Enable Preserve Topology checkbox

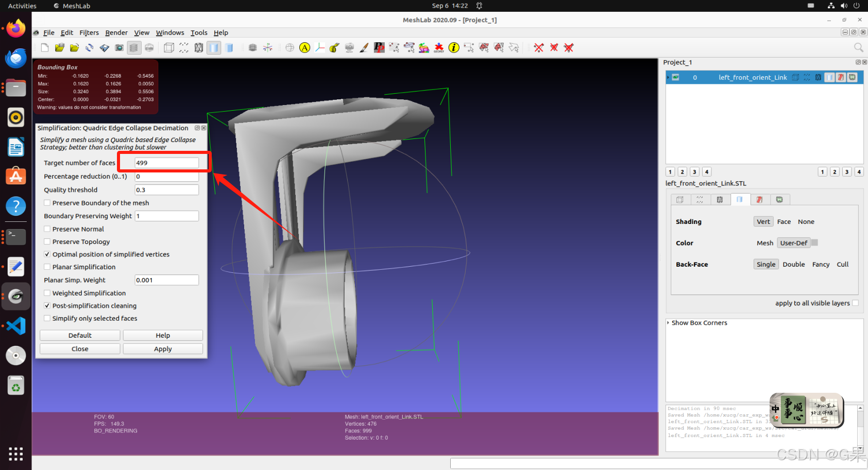point(47,242)
